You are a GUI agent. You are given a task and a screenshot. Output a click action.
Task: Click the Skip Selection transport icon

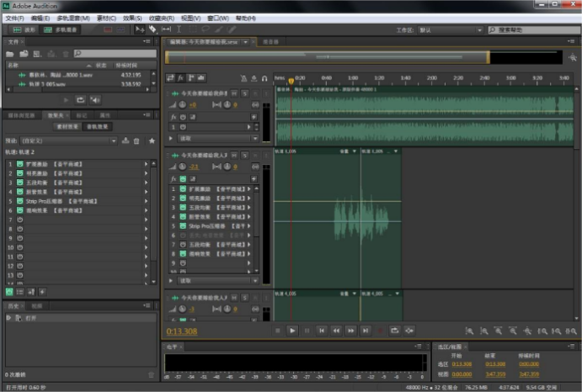point(409,331)
